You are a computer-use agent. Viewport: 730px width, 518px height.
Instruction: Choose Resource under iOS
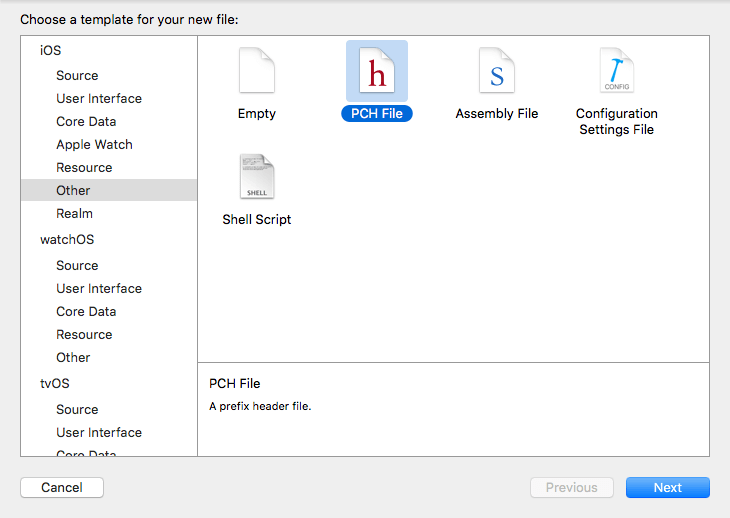[x=84, y=167]
